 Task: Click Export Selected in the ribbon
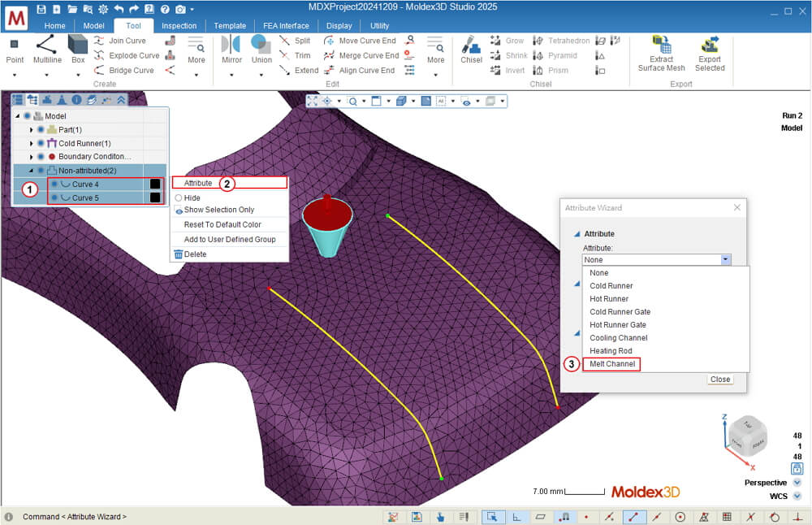click(x=710, y=54)
